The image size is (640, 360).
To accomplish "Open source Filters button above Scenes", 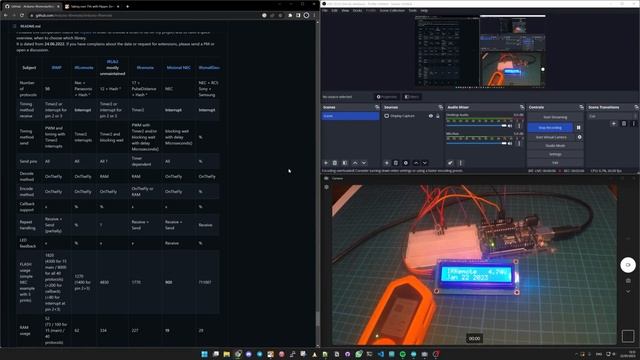I will click(x=411, y=97).
